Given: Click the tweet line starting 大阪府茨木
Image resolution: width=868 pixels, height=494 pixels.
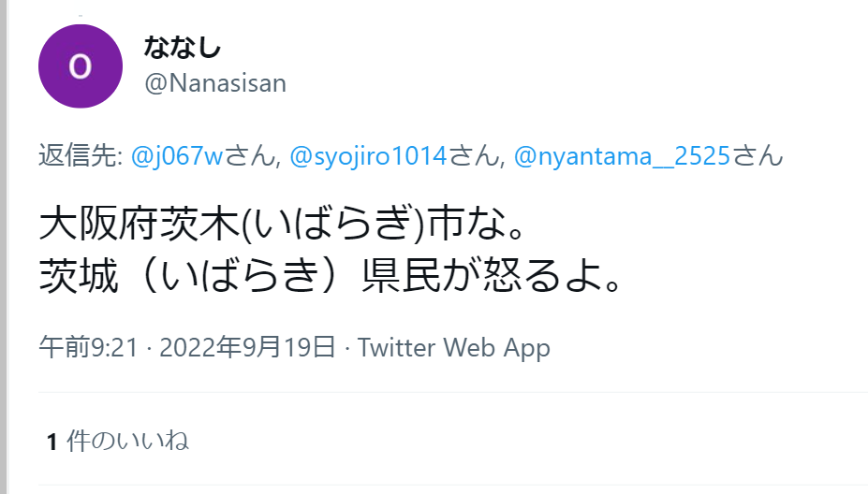Looking at the screenshot, I should click(282, 224).
